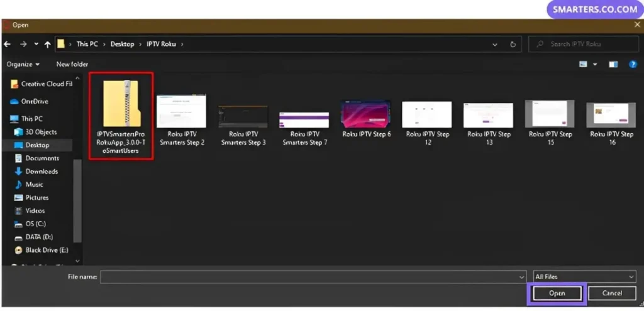The width and height of the screenshot is (644, 311).
Task: Focus the Search IPTV Roku box
Action: coord(583,44)
